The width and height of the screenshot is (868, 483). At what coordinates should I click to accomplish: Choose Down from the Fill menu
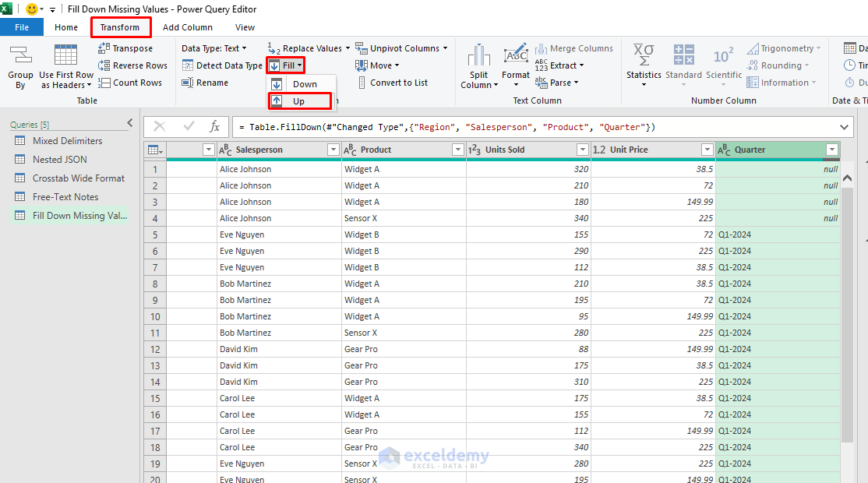pos(302,84)
